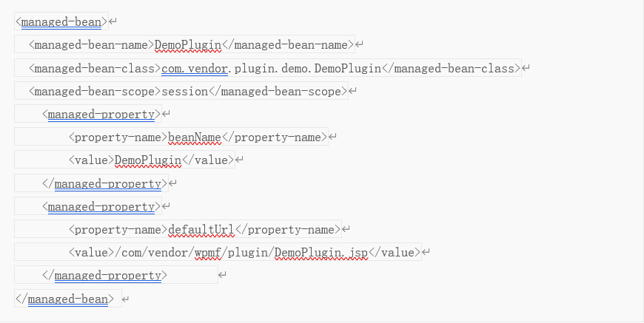
Task: Click the managed-bean-scope session line
Action: [x=181, y=91]
